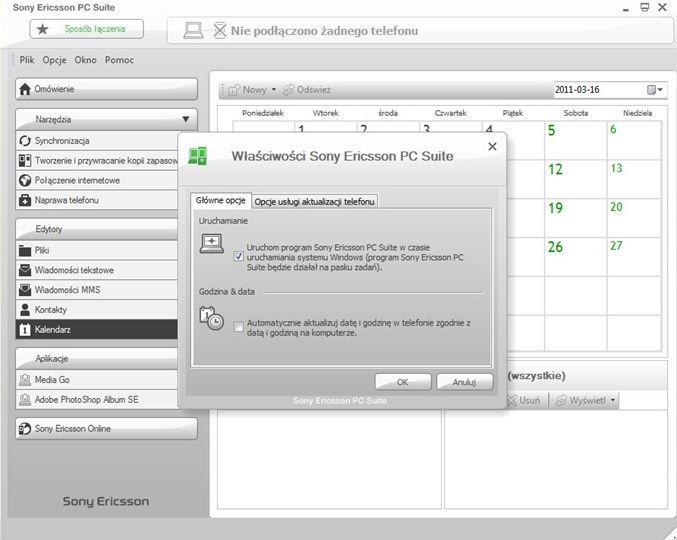Switch to Opcje usługi aktualizacji telefonu tab
The image size is (677, 540).
[315, 202]
